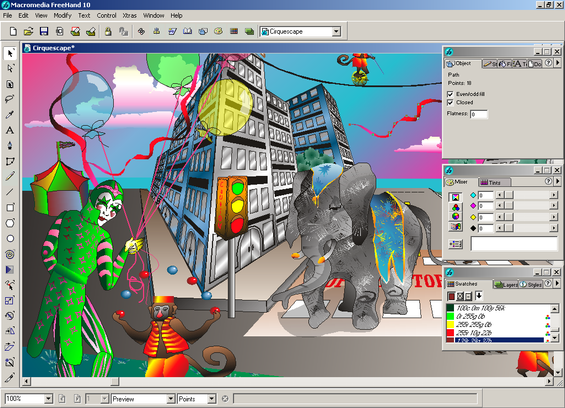Toggle the Closed checkbox
The width and height of the screenshot is (565, 408).
pos(450,103)
